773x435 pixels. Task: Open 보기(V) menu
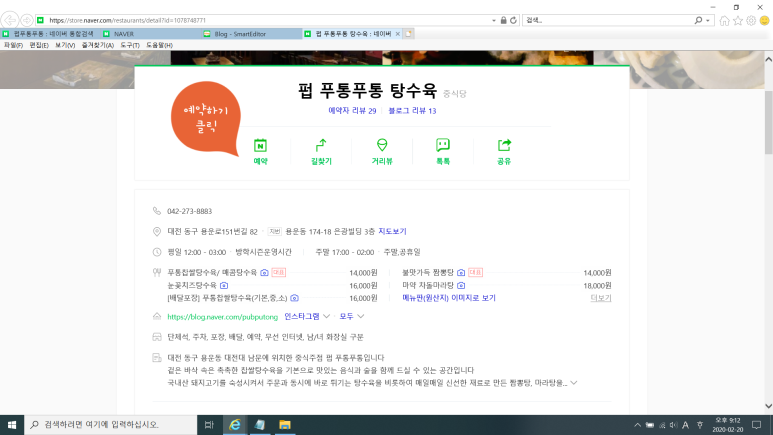point(65,45)
